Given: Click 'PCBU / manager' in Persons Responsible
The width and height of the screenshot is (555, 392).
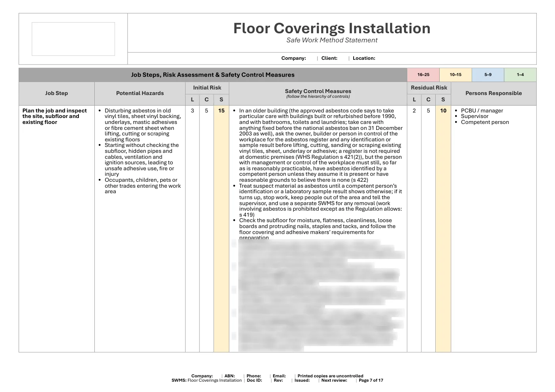Looking at the screenshot, I should 482,111.
